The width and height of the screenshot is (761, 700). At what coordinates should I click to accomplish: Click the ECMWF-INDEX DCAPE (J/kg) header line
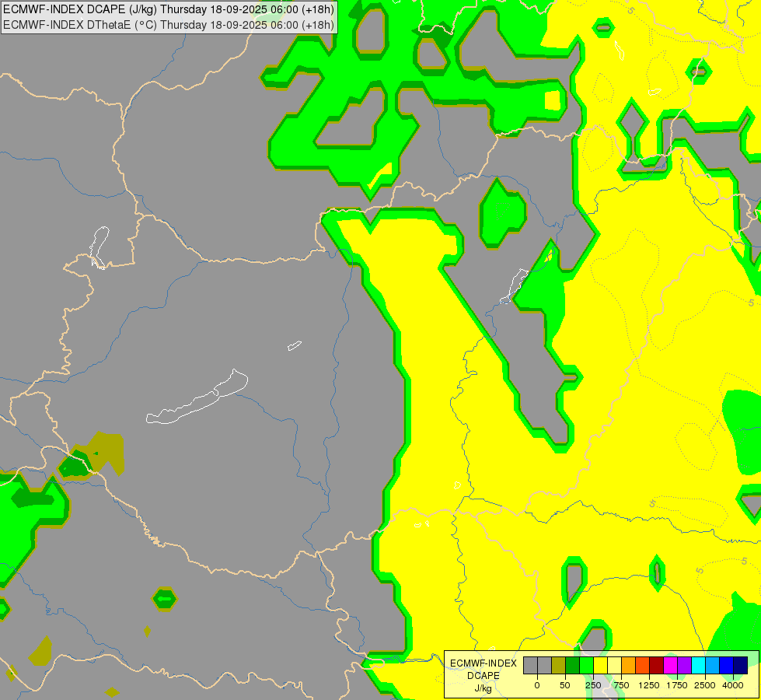pos(169,9)
